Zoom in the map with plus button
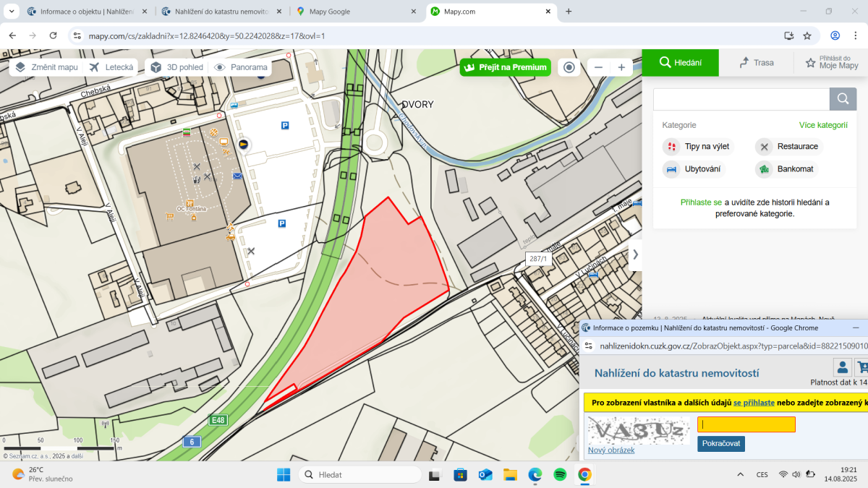Image resolution: width=868 pixels, height=488 pixels. (621, 67)
